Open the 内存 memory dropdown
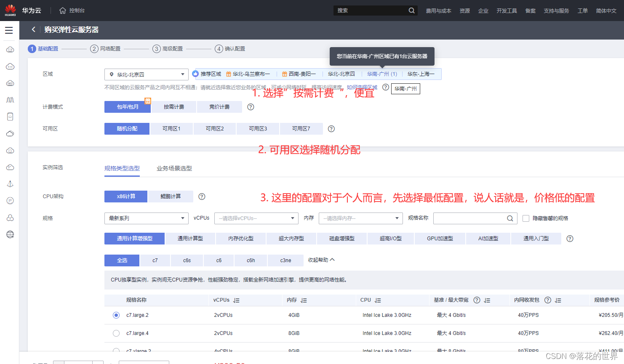The width and height of the screenshot is (624, 364). coord(361,218)
